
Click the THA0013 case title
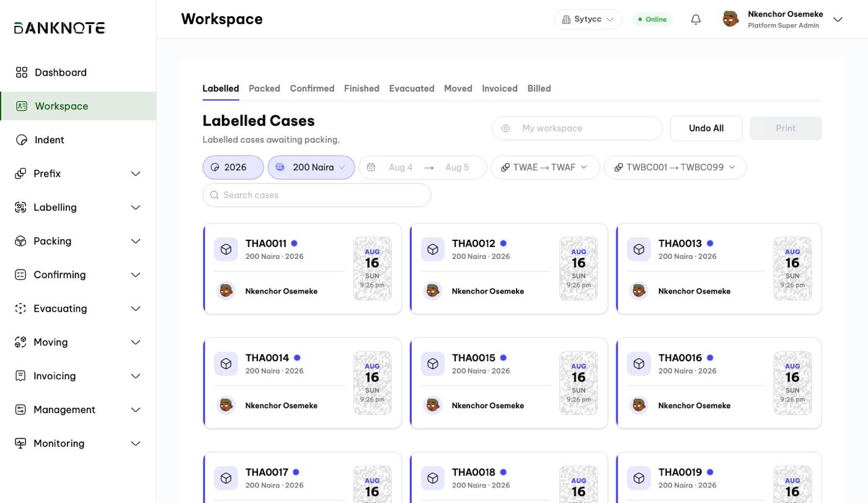point(680,243)
